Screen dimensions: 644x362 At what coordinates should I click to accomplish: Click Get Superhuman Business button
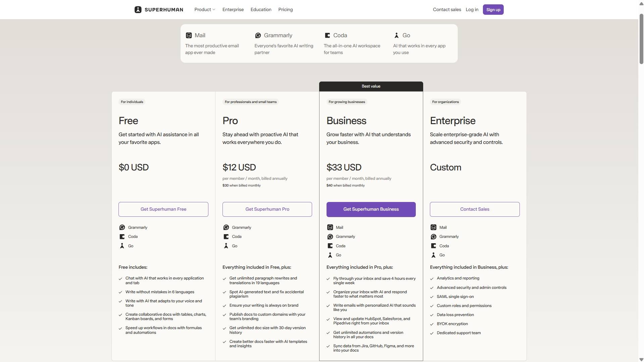[371, 209]
